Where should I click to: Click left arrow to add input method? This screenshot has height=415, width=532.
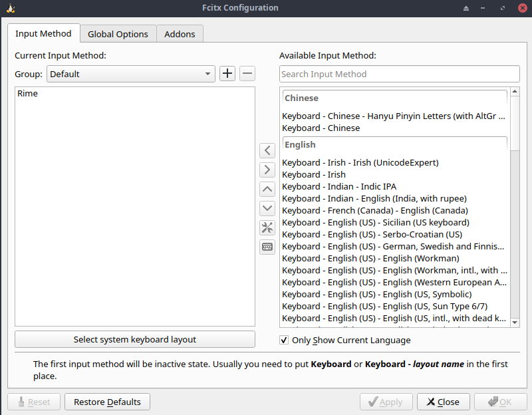pos(267,151)
